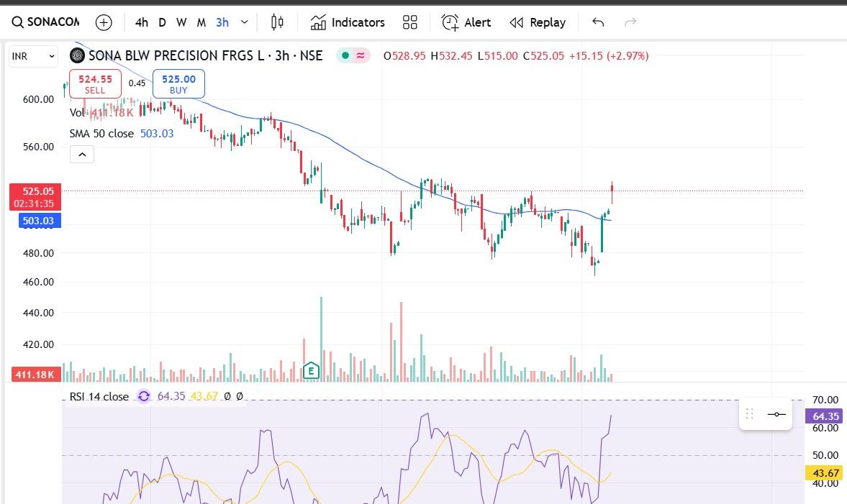Undo the last chart action

[598, 22]
